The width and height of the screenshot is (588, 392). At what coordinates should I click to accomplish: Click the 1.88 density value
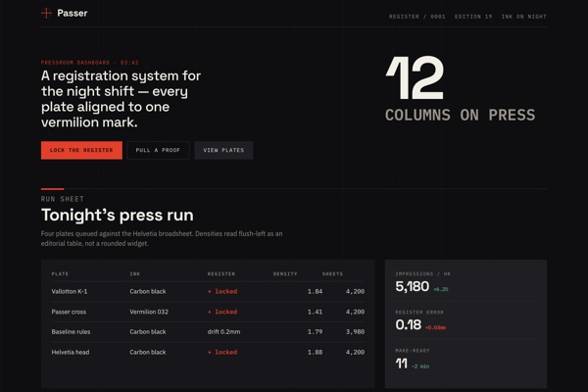click(x=315, y=352)
